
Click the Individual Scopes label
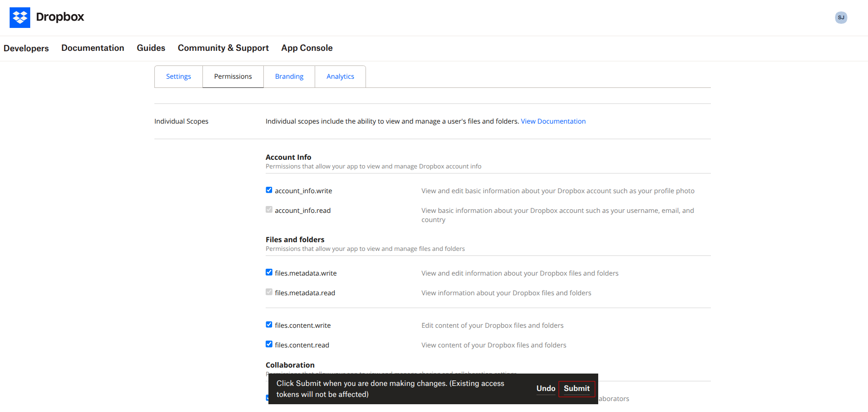[x=181, y=121]
